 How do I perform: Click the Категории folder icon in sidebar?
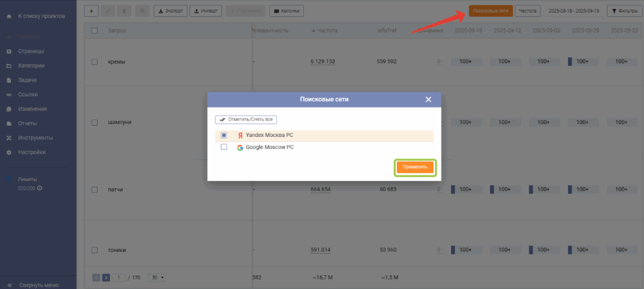coord(9,66)
